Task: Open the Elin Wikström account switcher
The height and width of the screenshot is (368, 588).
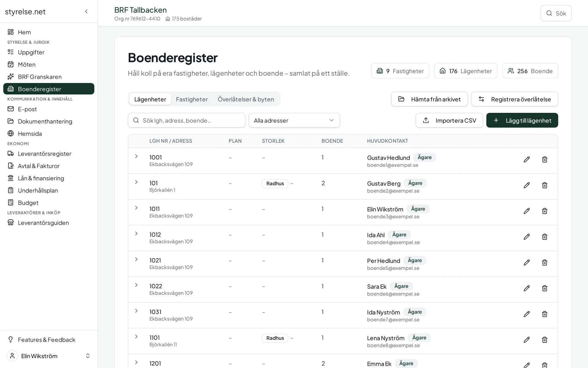Action: click(x=49, y=356)
